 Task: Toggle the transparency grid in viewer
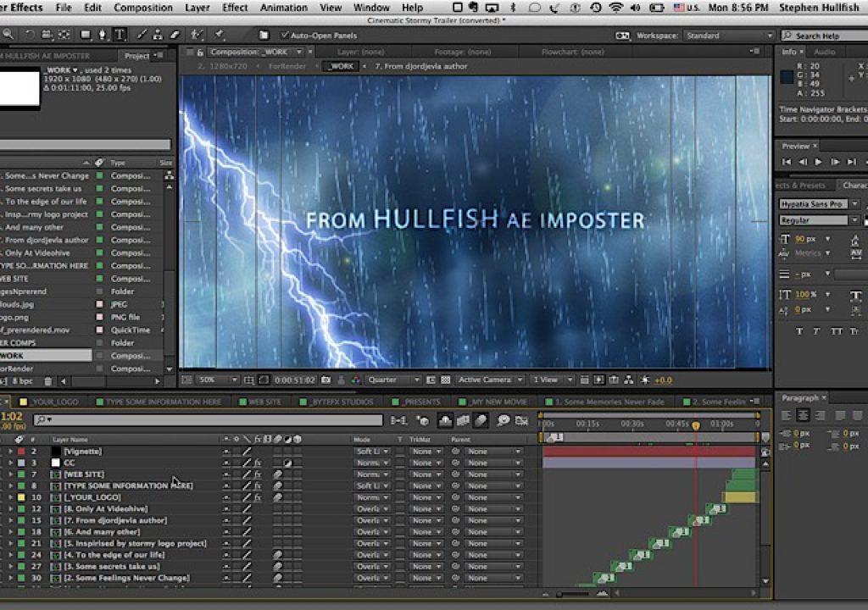point(445,380)
